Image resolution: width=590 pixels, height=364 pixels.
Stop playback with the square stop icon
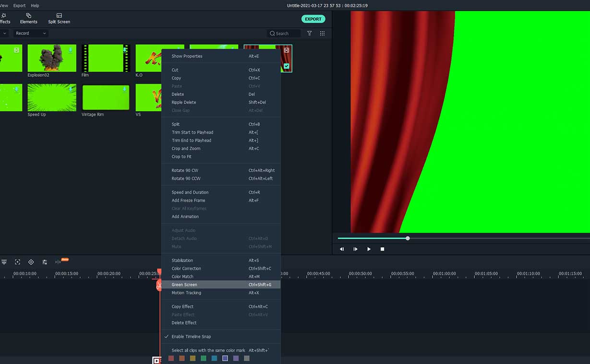[x=383, y=249]
